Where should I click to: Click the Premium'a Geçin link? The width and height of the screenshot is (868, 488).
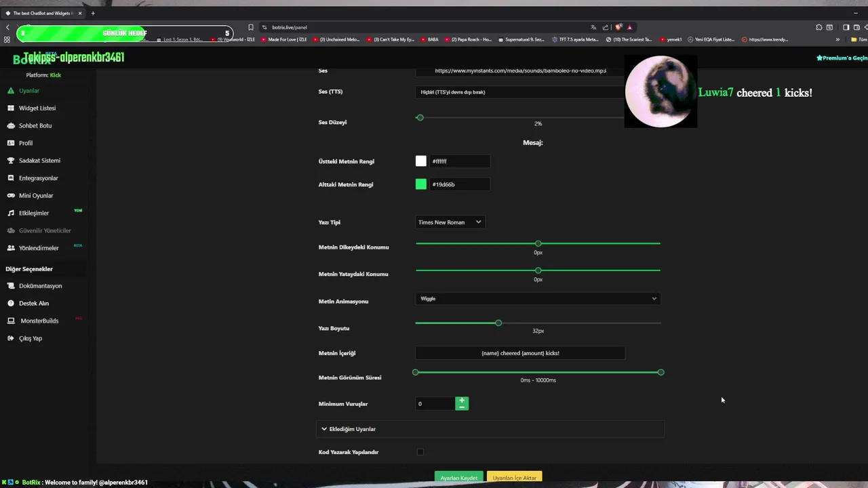[842, 58]
